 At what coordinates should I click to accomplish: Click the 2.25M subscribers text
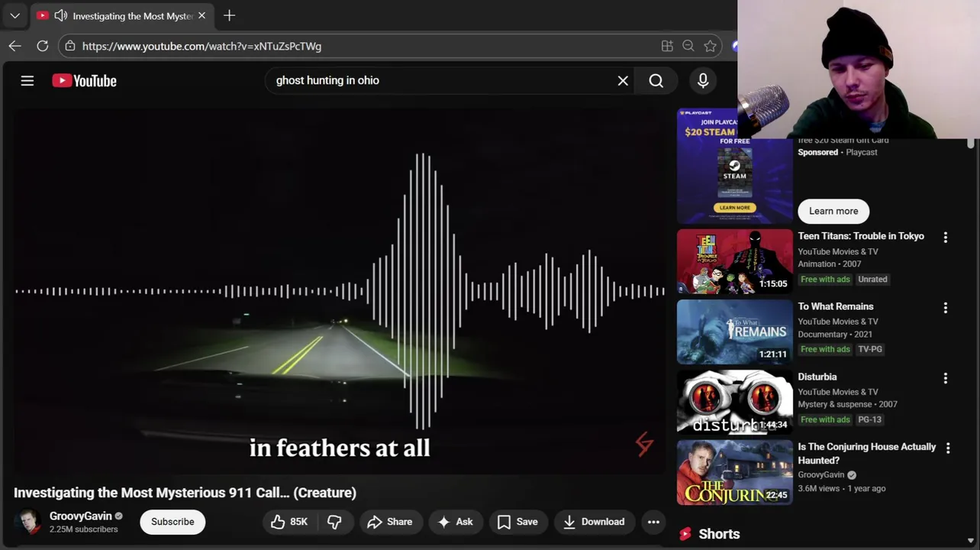(x=84, y=529)
